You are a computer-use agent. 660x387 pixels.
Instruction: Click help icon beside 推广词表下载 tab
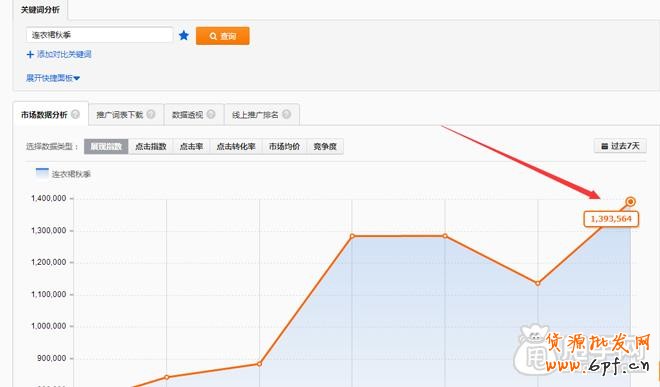tap(151, 114)
